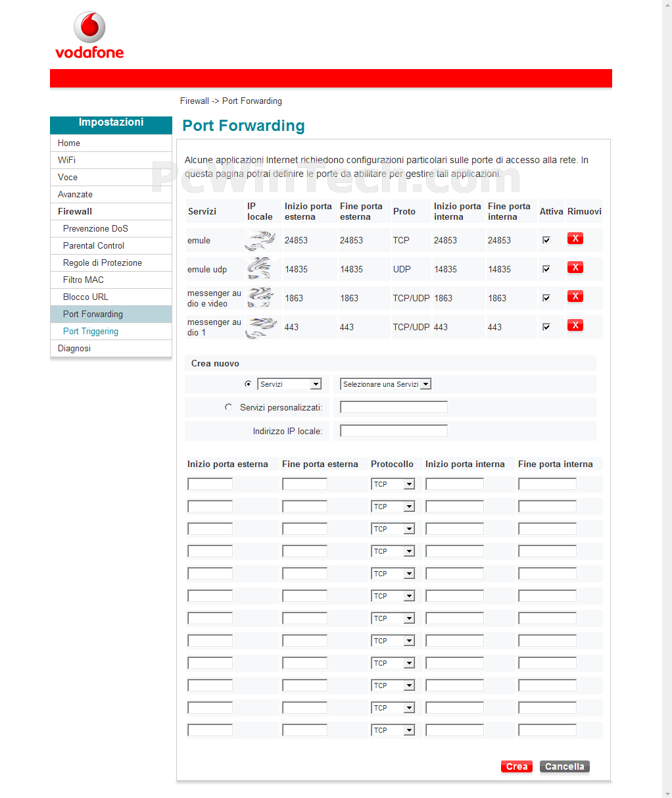Click the red Crea button
Image resolution: width=672 pixels, height=798 pixels.
517,766
